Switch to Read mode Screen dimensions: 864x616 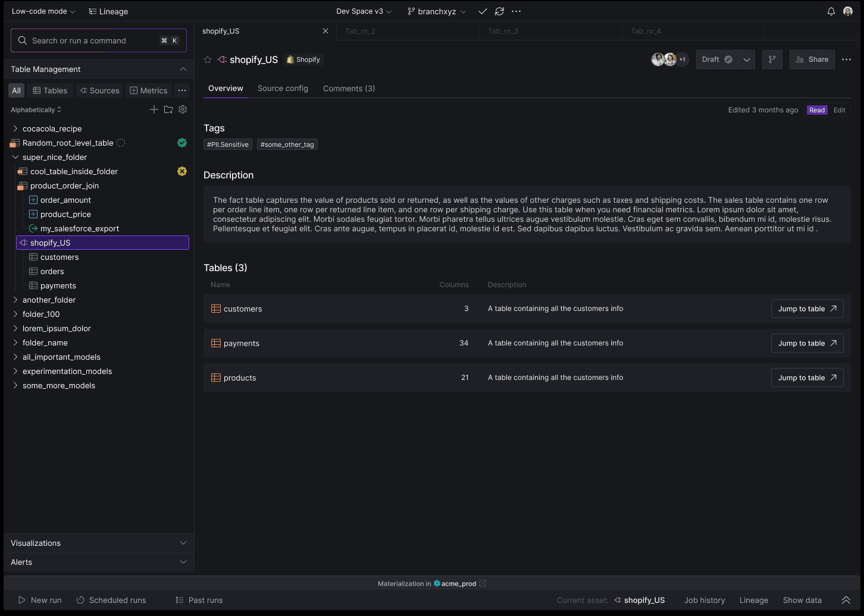coord(817,110)
